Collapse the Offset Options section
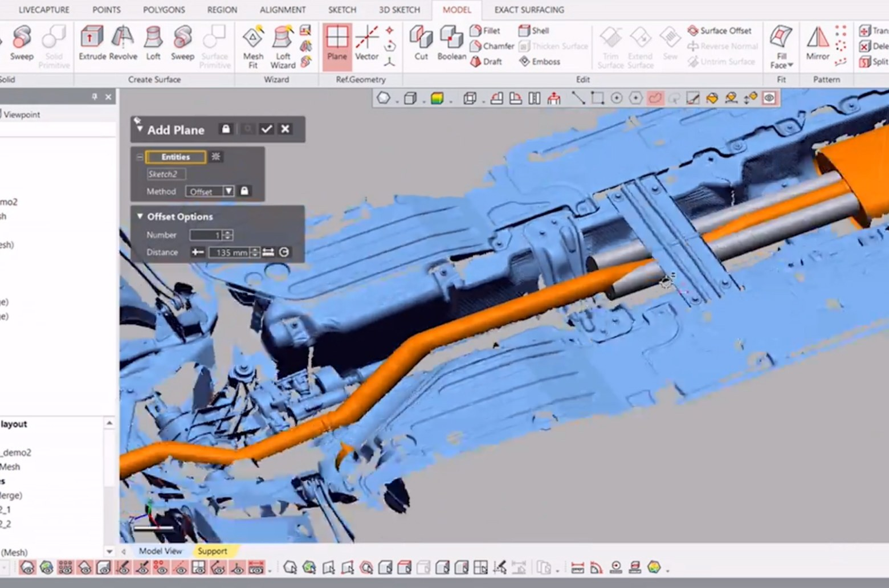 (x=140, y=217)
